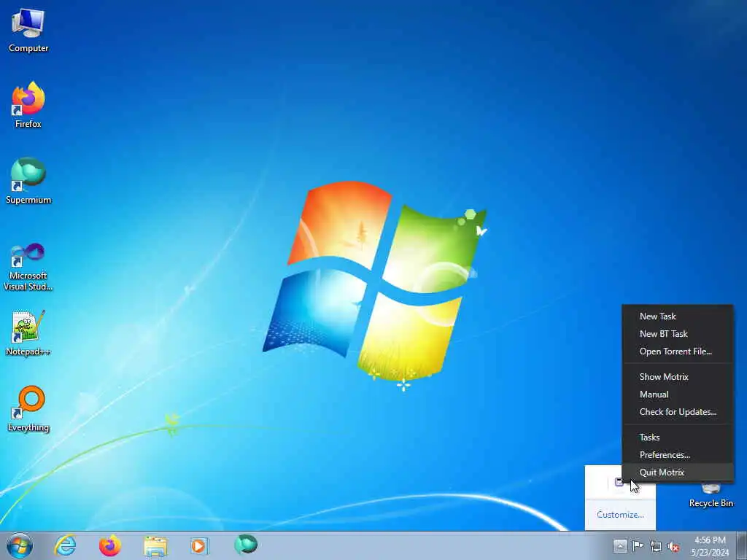747x560 pixels.
Task: Launch Firefox from the taskbar
Action: (x=110, y=545)
